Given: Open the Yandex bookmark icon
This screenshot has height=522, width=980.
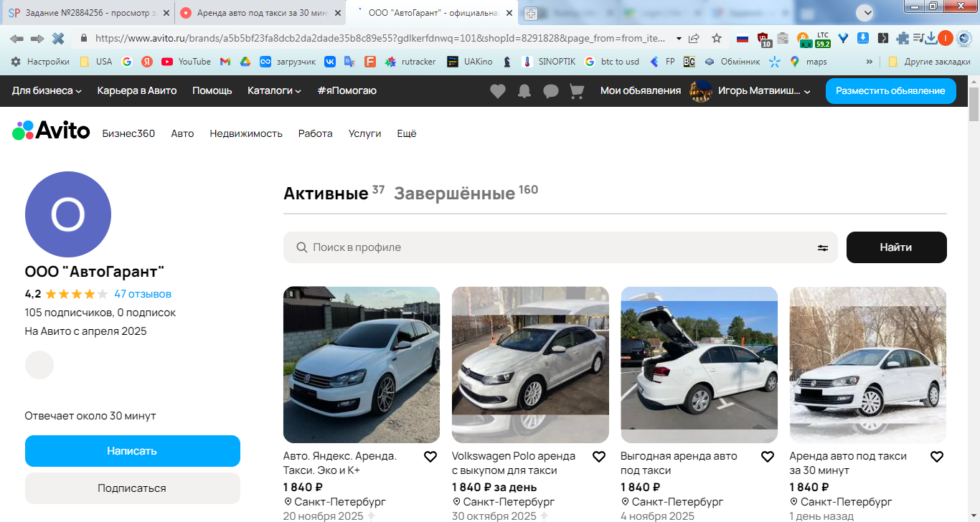Looking at the screenshot, I should [147, 62].
